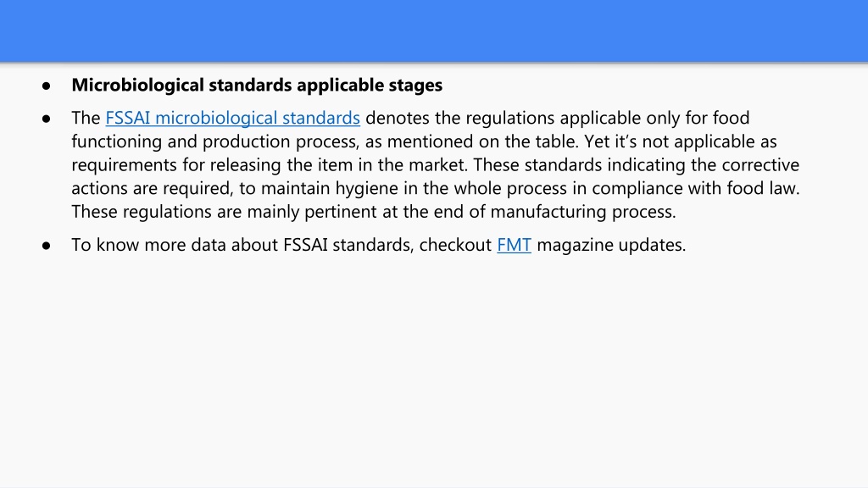Viewport: 868px width, 488px height.
Task: Click the Microbiological standards applicable stages heading
Action: click(257, 85)
